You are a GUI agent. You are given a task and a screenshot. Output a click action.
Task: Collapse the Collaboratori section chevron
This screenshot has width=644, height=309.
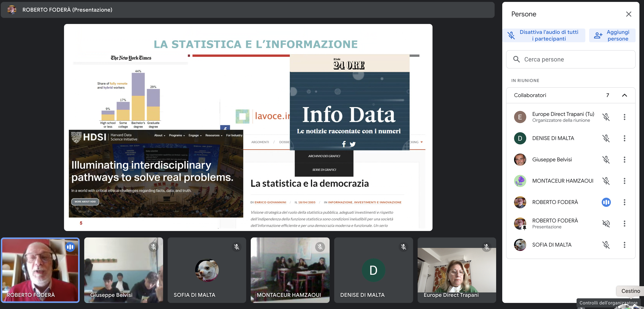[625, 95]
